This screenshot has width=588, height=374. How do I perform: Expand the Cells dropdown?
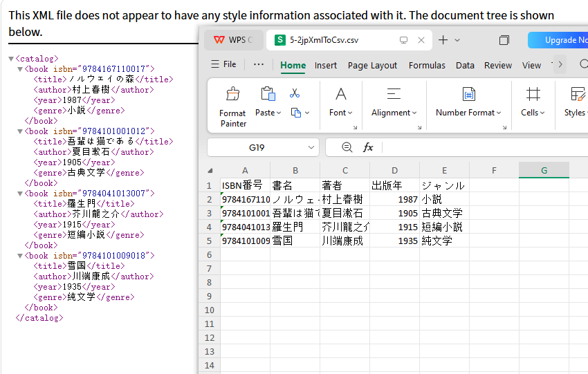pyautogui.click(x=542, y=113)
